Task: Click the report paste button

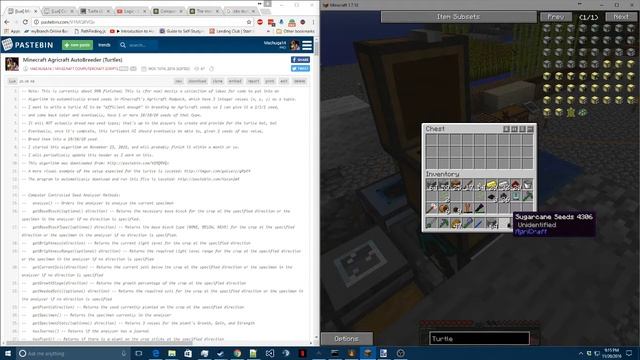Action: (x=253, y=81)
